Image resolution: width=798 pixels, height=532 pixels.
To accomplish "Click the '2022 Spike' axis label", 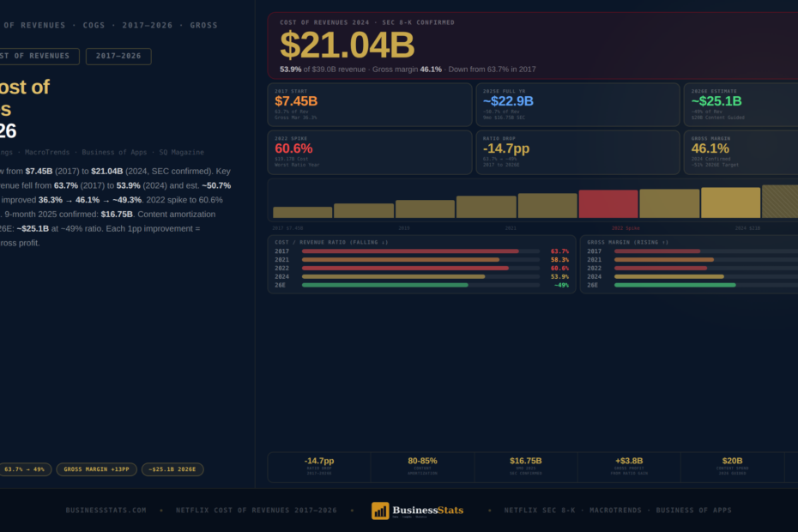I will (626, 228).
